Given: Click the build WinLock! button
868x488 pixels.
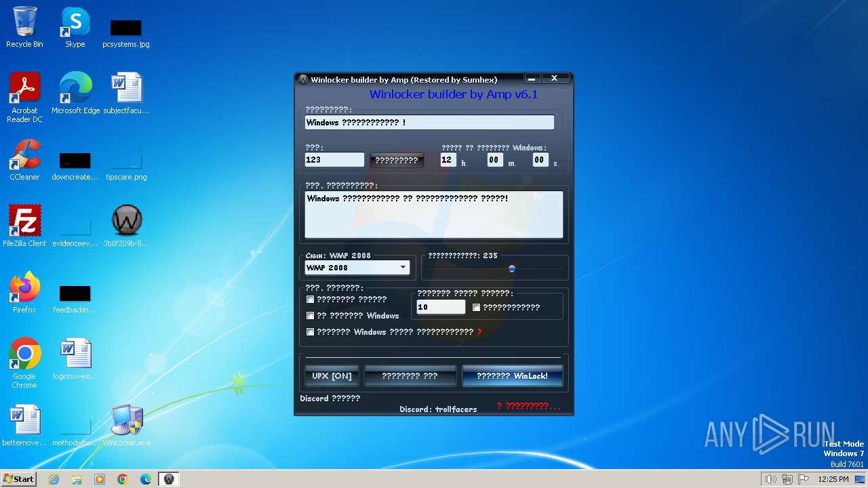Looking at the screenshot, I should (x=512, y=376).
